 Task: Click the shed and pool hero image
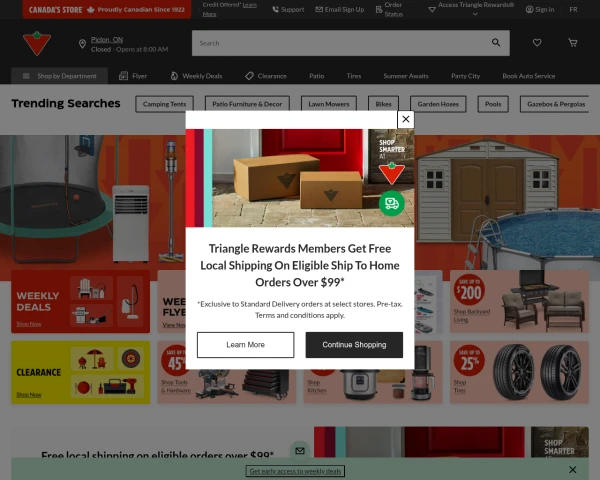coord(507,203)
